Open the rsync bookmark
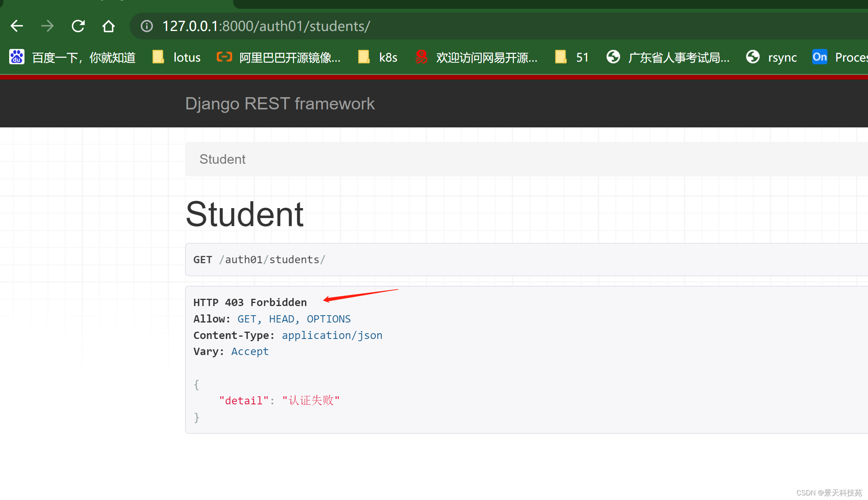Screen dimensions: 868x500 tap(782, 57)
